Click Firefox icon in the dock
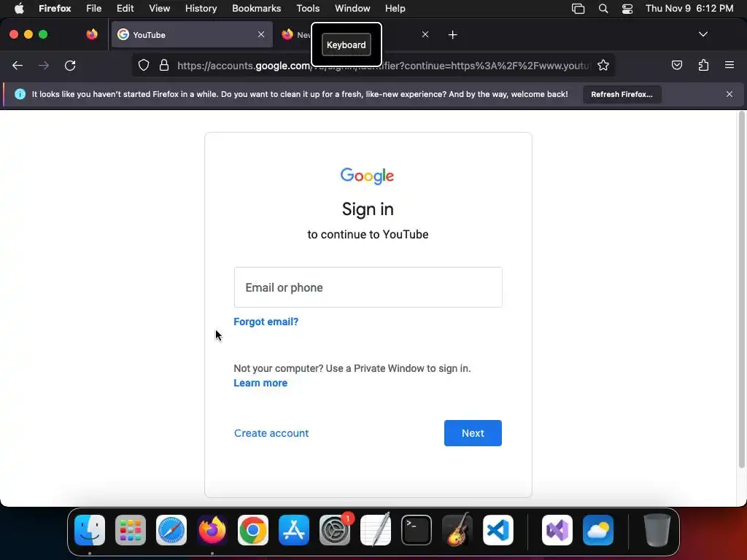The image size is (747, 560). [212, 530]
